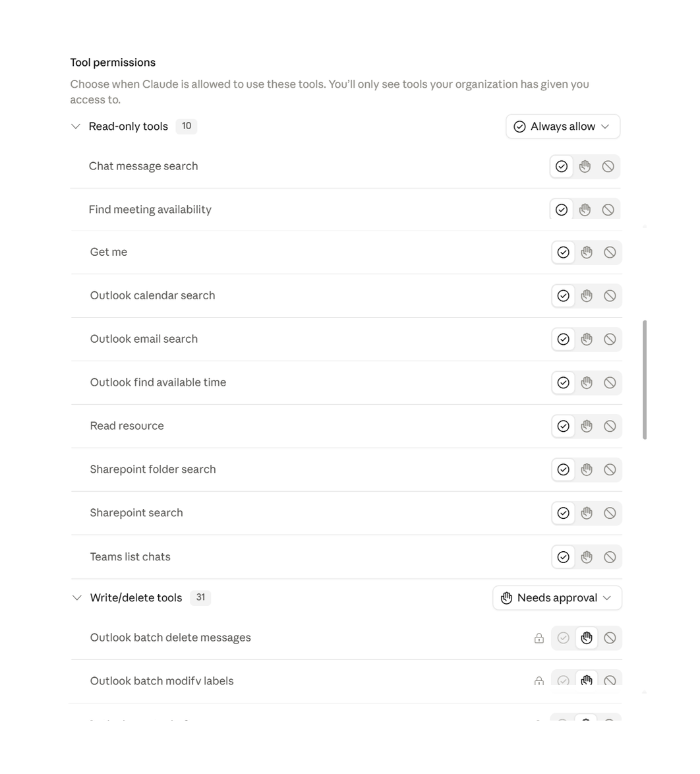
Task: Set Outlook find available time to always allow
Action: pyautogui.click(x=563, y=382)
